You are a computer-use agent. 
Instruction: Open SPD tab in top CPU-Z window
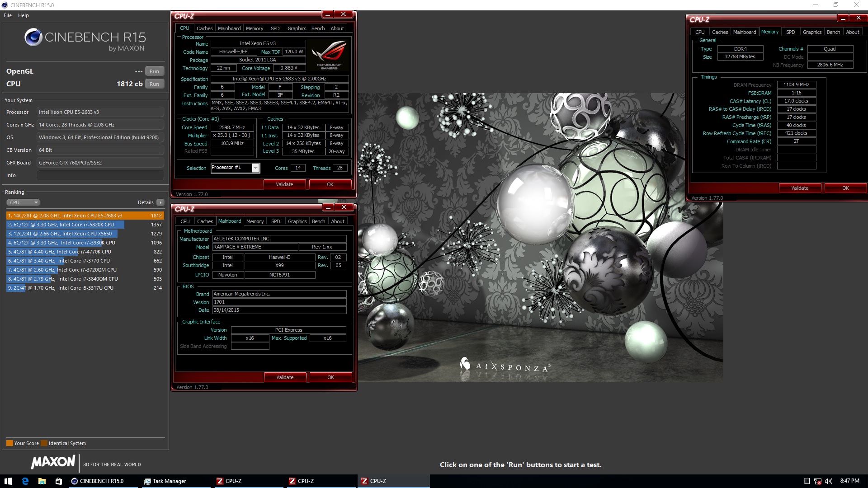coord(275,28)
